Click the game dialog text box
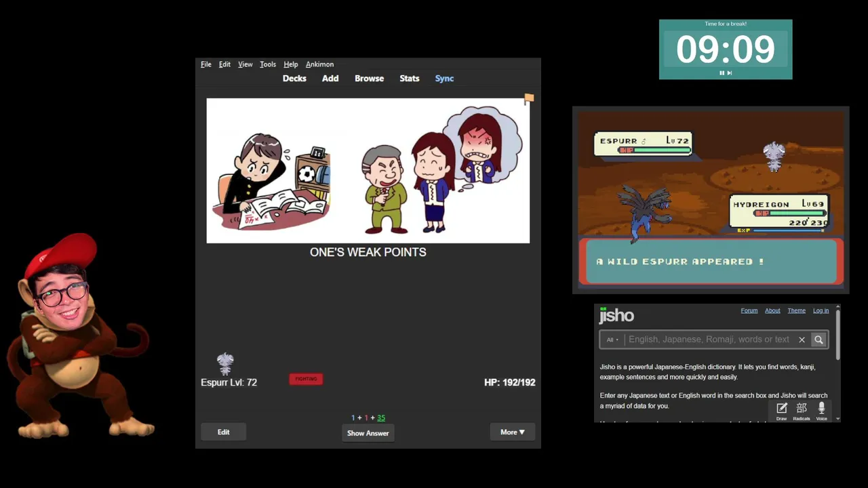Image resolution: width=868 pixels, height=488 pixels. coord(711,262)
